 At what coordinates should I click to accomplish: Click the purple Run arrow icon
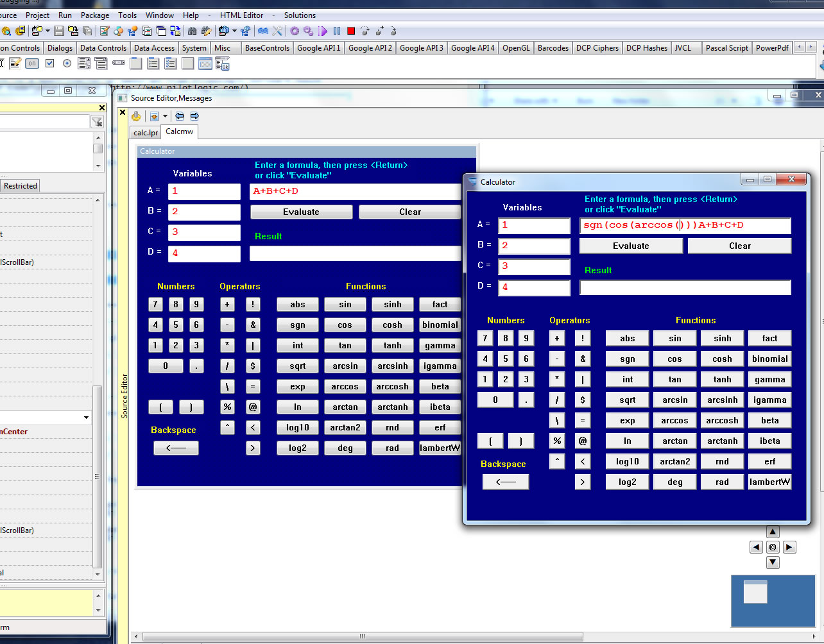tap(323, 31)
